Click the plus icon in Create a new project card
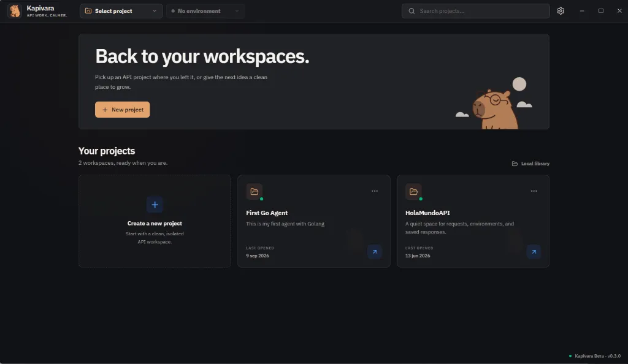 155,205
